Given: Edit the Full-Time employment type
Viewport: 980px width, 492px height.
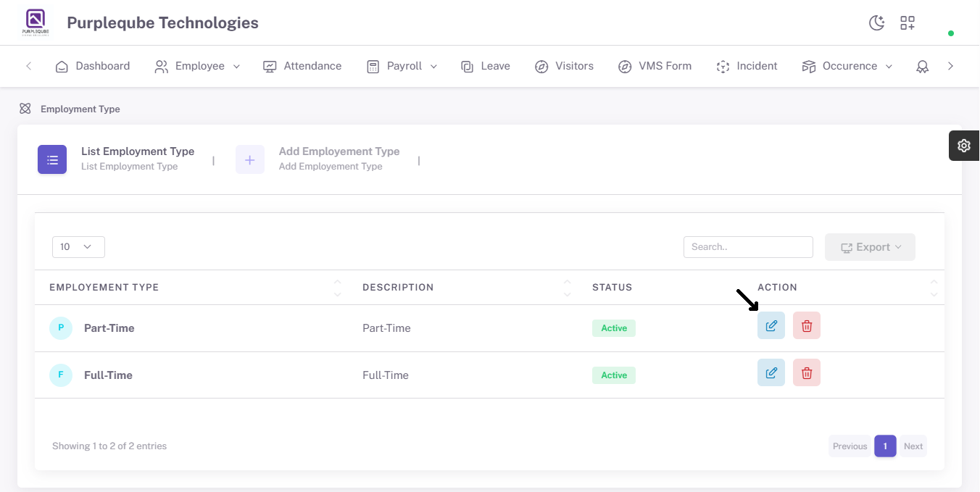Looking at the screenshot, I should pyautogui.click(x=771, y=372).
